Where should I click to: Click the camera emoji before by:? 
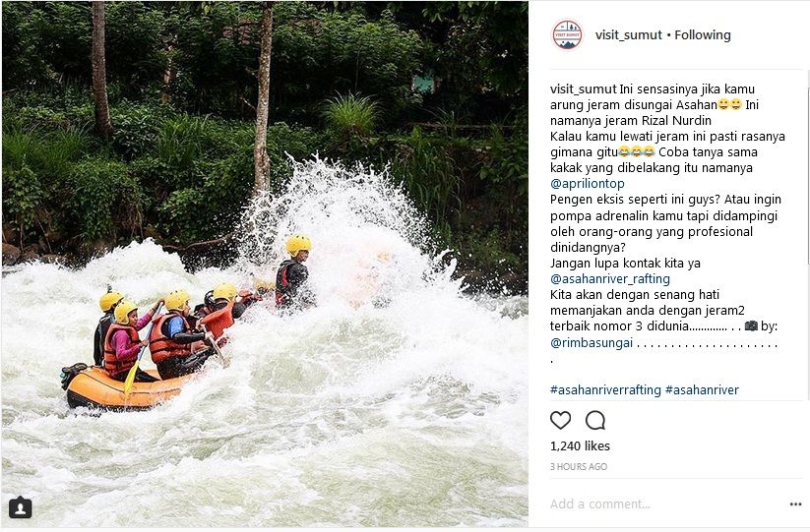(x=751, y=326)
